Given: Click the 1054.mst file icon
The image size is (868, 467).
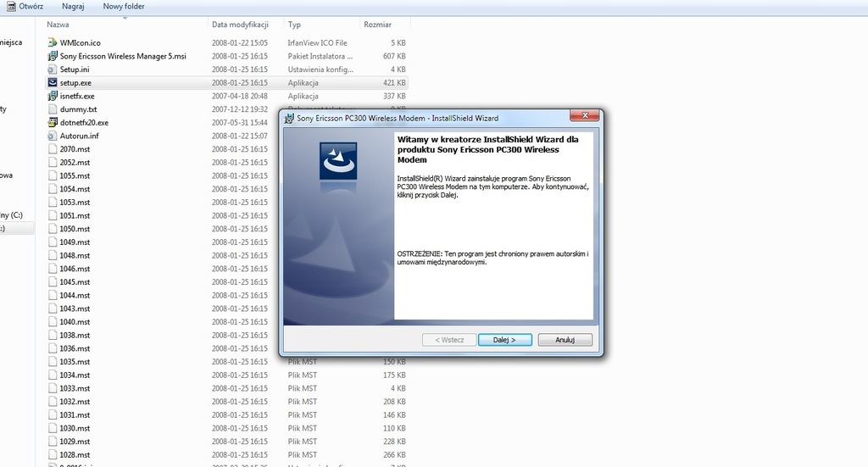Looking at the screenshot, I should 52,189.
